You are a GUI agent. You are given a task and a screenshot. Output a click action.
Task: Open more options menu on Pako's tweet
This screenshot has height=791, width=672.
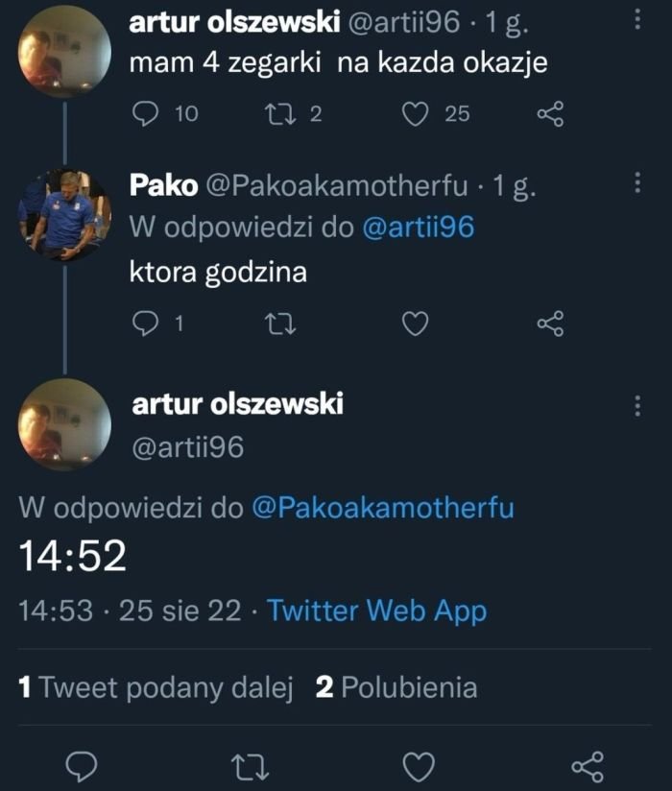pos(638,184)
